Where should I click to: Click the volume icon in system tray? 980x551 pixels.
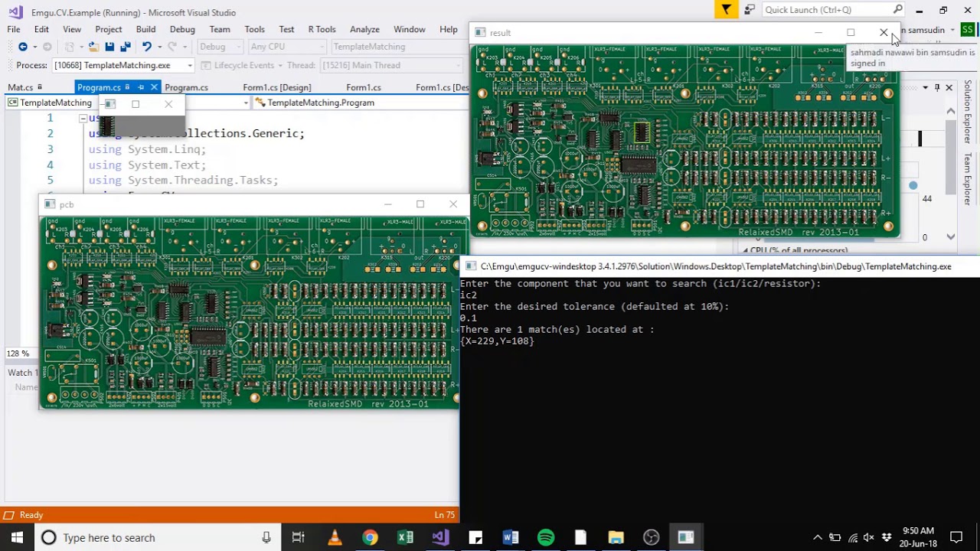(870, 537)
